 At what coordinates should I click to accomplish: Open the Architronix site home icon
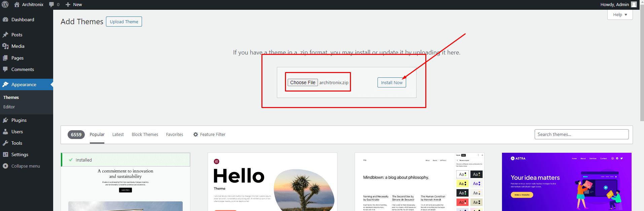(17, 4)
